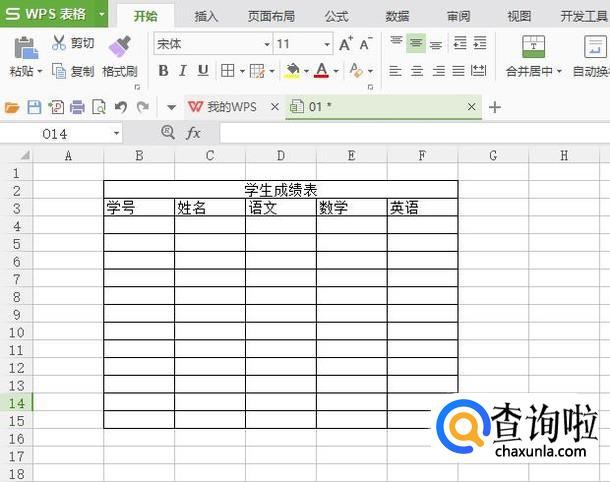Viewport: 610px width, 482px height.
Task: Open the quick access toolbar dropdown
Action: 171,107
